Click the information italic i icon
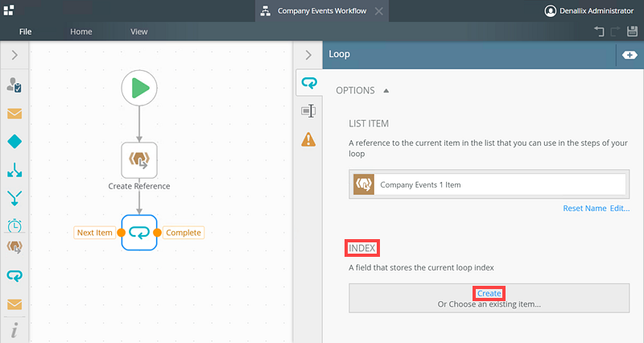Viewport: 644px width, 343px height. pyautogui.click(x=14, y=330)
